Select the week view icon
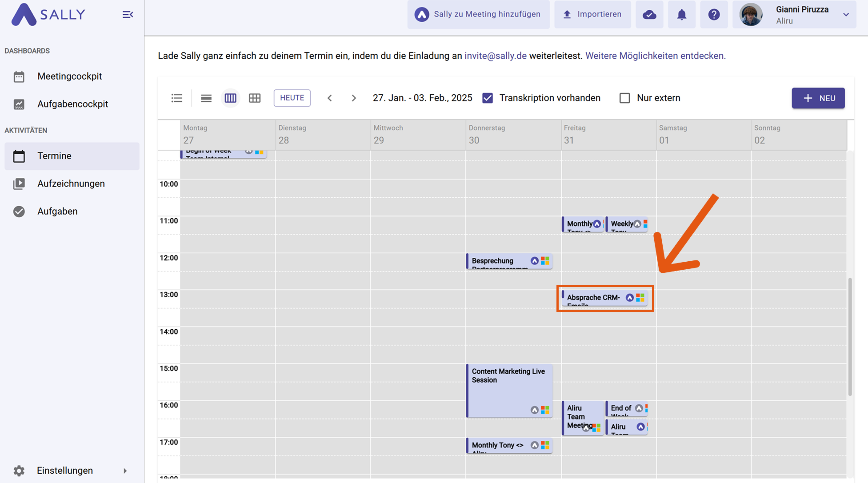The height and width of the screenshot is (483, 868). point(230,98)
